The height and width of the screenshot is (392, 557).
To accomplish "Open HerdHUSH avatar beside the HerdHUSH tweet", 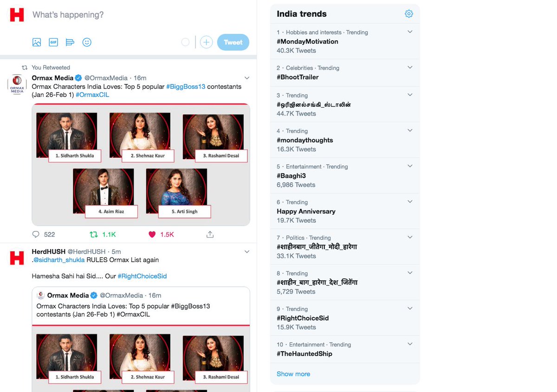I will pos(17,258).
